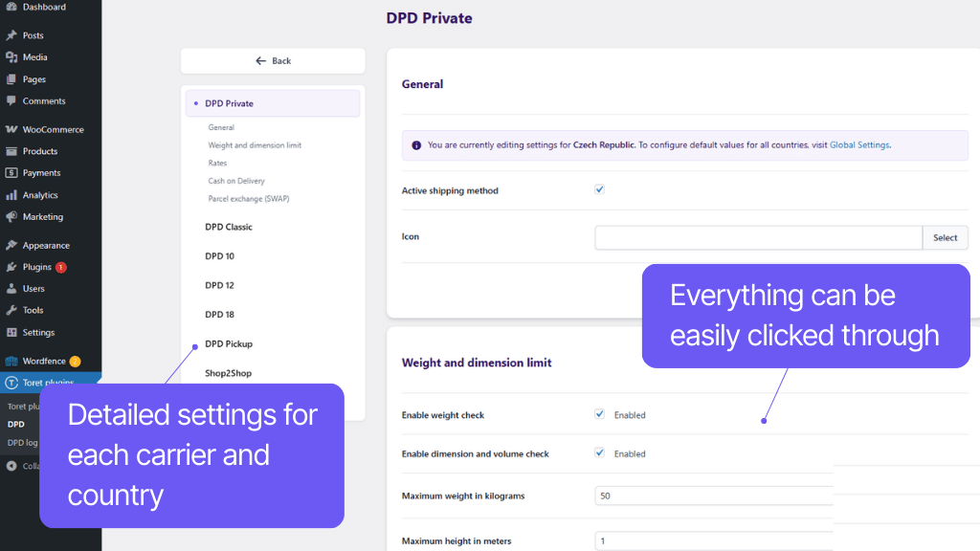
Task: Click the Tools wrench icon
Action: coord(11,311)
